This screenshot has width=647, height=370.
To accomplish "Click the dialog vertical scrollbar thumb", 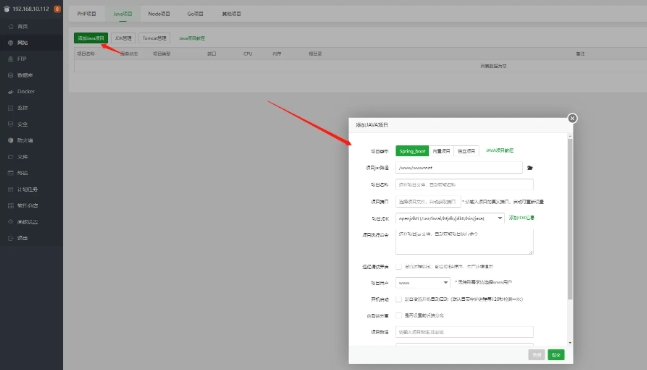I will coord(570,219).
